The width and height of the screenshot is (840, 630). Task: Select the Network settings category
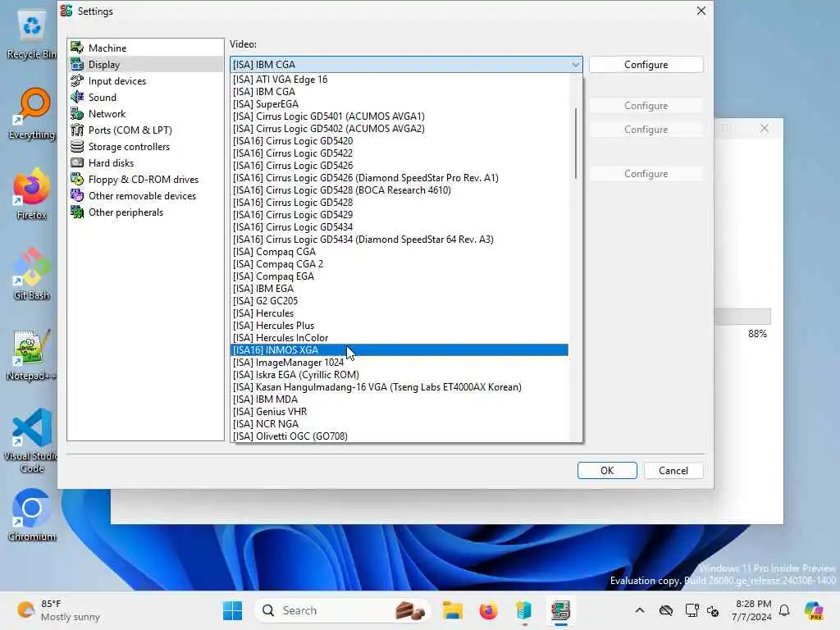[107, 113]
